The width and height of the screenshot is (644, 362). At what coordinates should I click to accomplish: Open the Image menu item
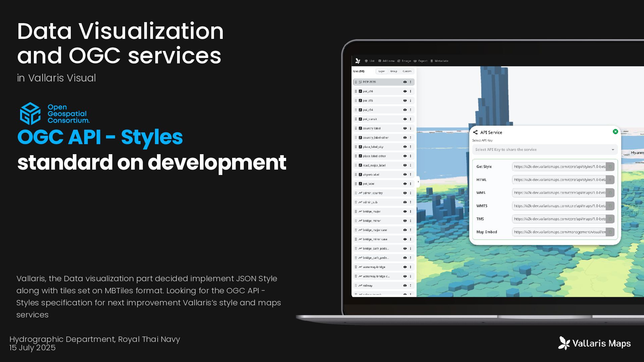point(404,61)
